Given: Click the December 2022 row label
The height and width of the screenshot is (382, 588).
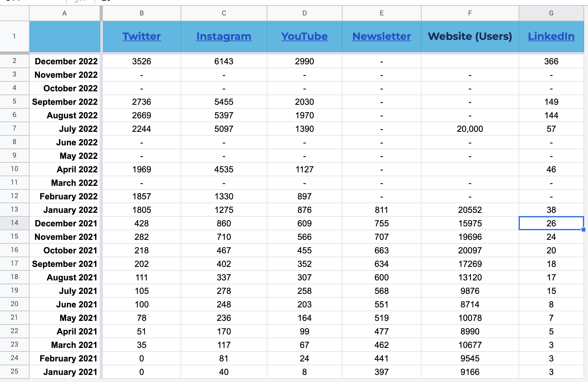Looking at the screenshot, I should click(66, 61).
